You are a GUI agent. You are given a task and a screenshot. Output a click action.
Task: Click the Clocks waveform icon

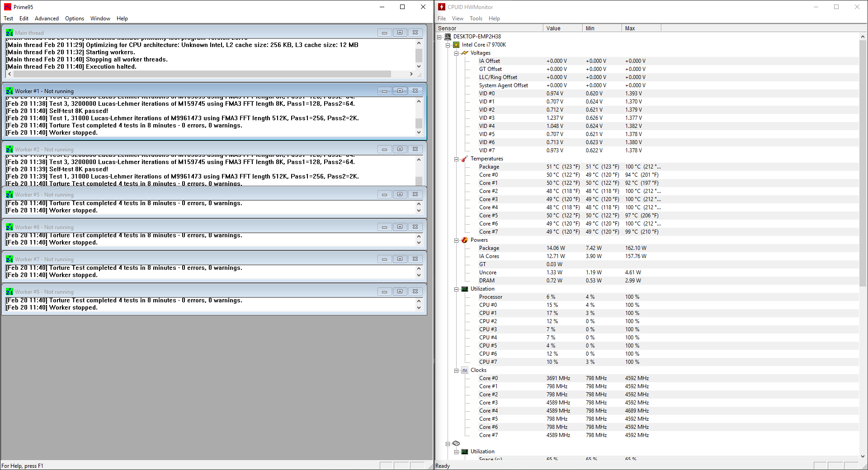click(x=464, y=370)
